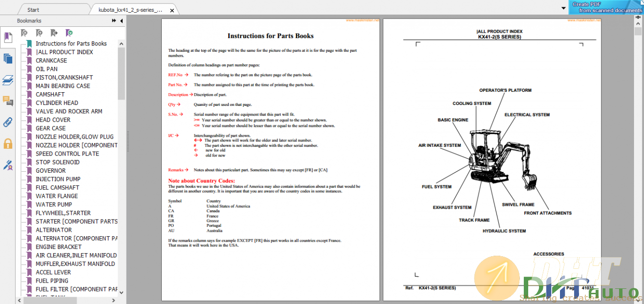
Task: Click the document scrollbar up arrow
Action: [x=638, y=23]
